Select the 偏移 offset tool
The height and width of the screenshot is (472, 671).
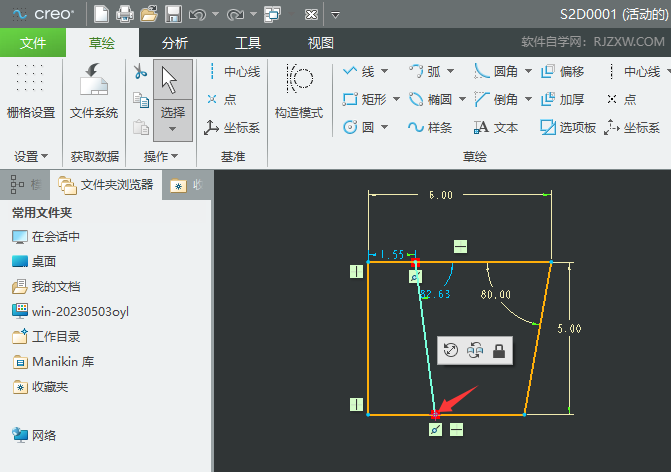pyautogui.click(x=562, y=71)
